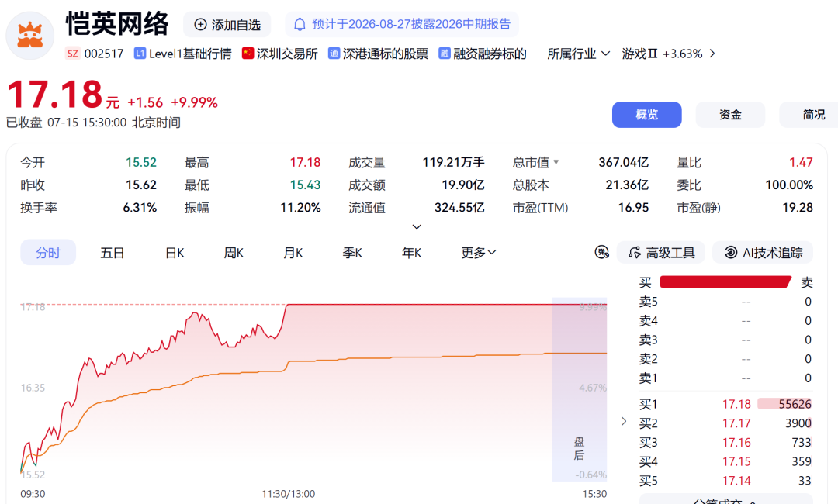
Task: Click the arrow after 游戏Ⅱ +3.63%
Action: pyautogui.click(x=712, y=54)
